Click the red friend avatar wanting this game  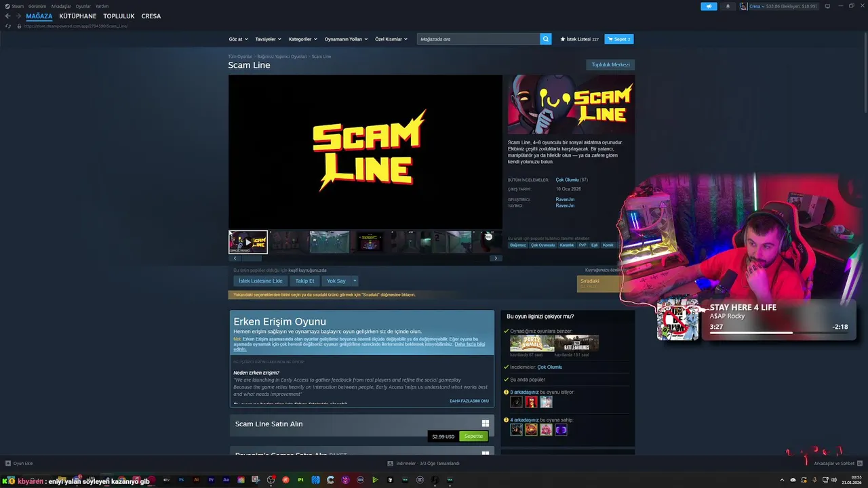point(531,402)
